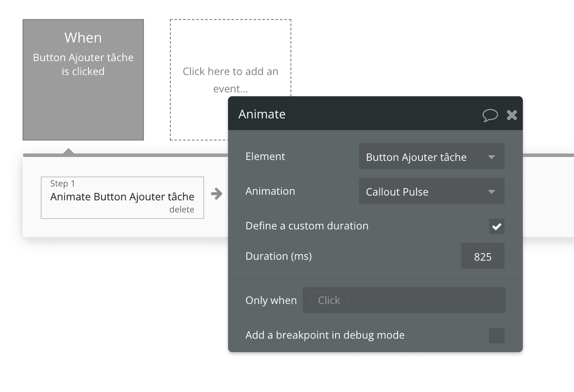Click the checkmark next to custom duration
The height and width of the screenshot is (392, 574).
496,226
